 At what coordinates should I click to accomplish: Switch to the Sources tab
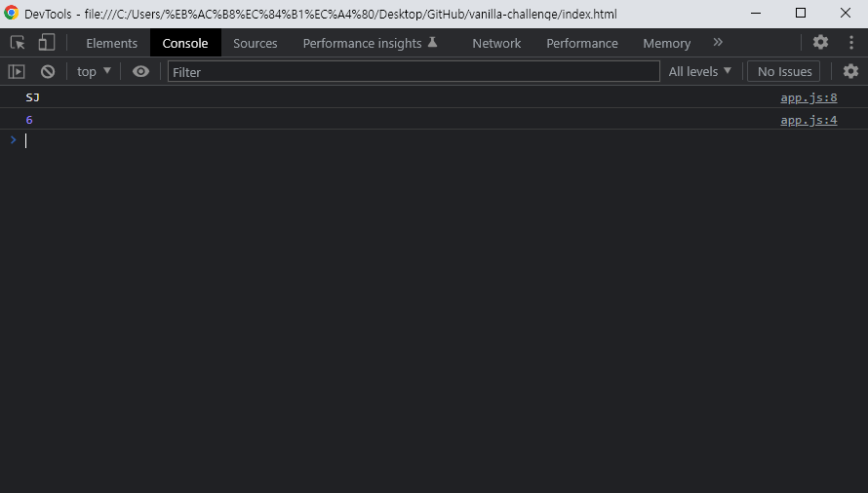(x=256, y=43)
